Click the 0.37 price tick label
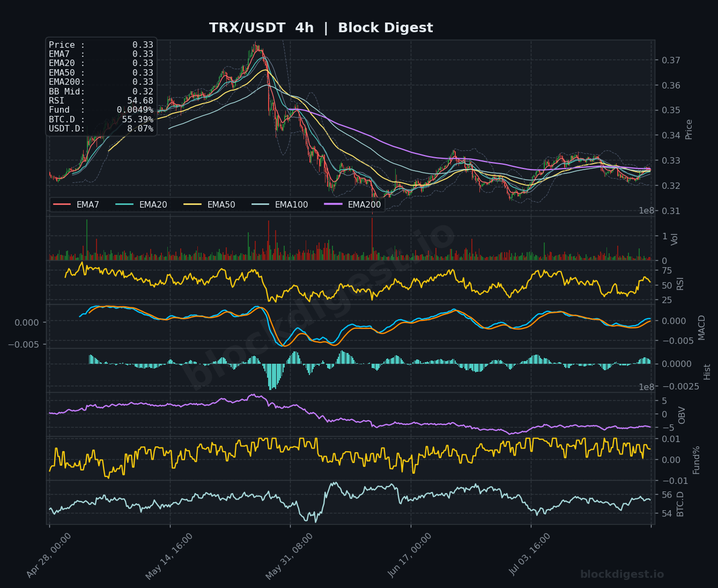 (x=671, y=60)
